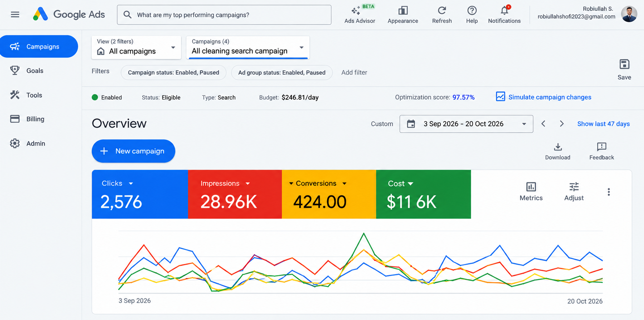This screenshot has width=644, height=320.
Task: Change the Clicks metric dropdown
Action: [x=131, y=184]
